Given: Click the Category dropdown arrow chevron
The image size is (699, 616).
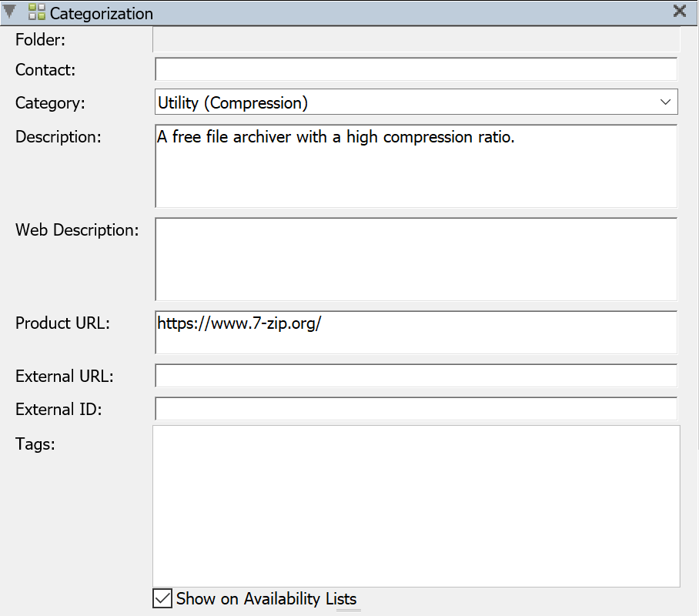Looking at the screenshot, I should [x=667, y=102].
